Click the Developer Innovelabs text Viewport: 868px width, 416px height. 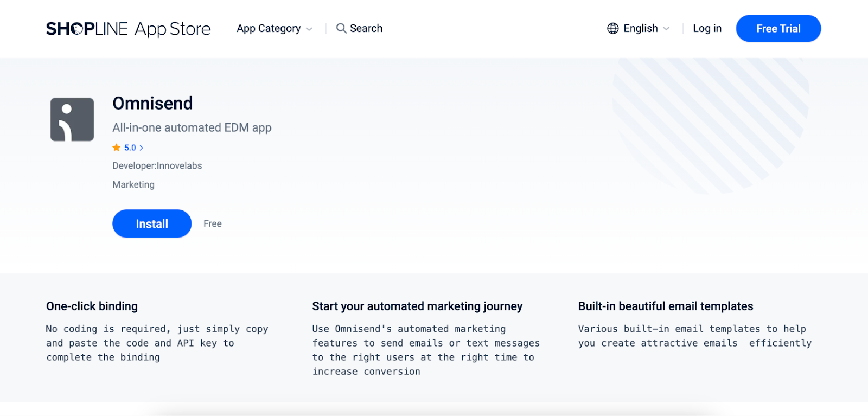(157, 165)
